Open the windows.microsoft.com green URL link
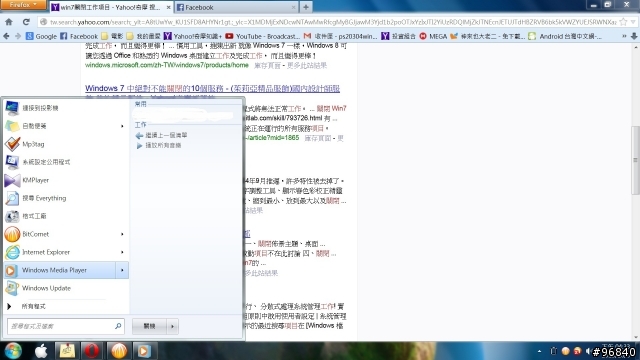640x360 pixels. (x=167, y=65)
